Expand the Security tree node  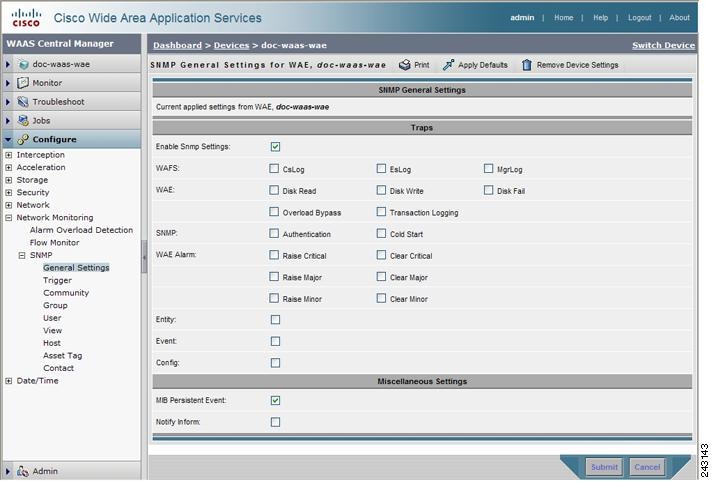click(9, 193)
